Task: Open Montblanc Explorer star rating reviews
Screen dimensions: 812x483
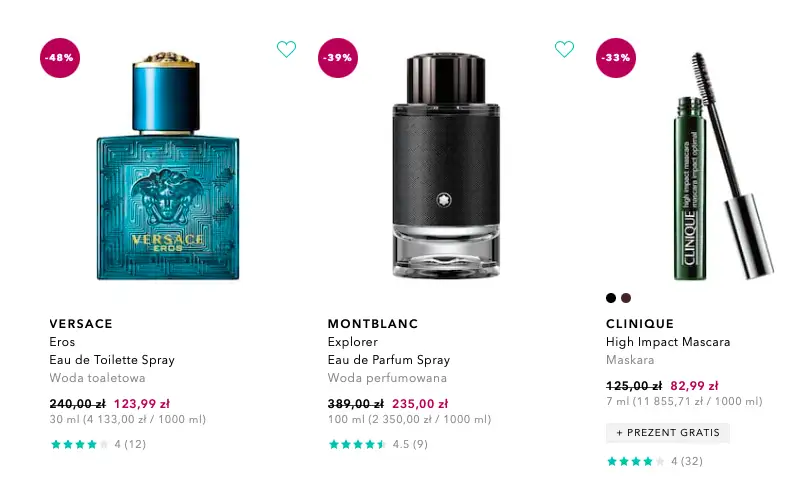Action: click(x=378, y=444)
